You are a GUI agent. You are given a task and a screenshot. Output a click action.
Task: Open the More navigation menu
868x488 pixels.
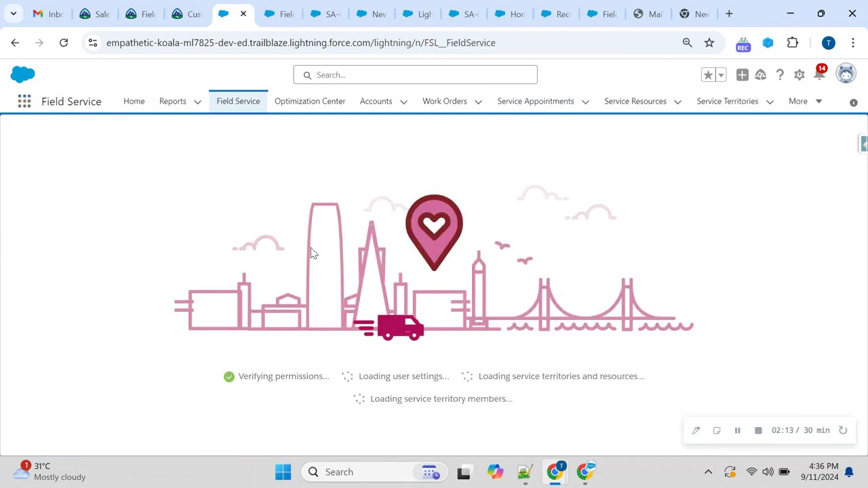(805, 101)
